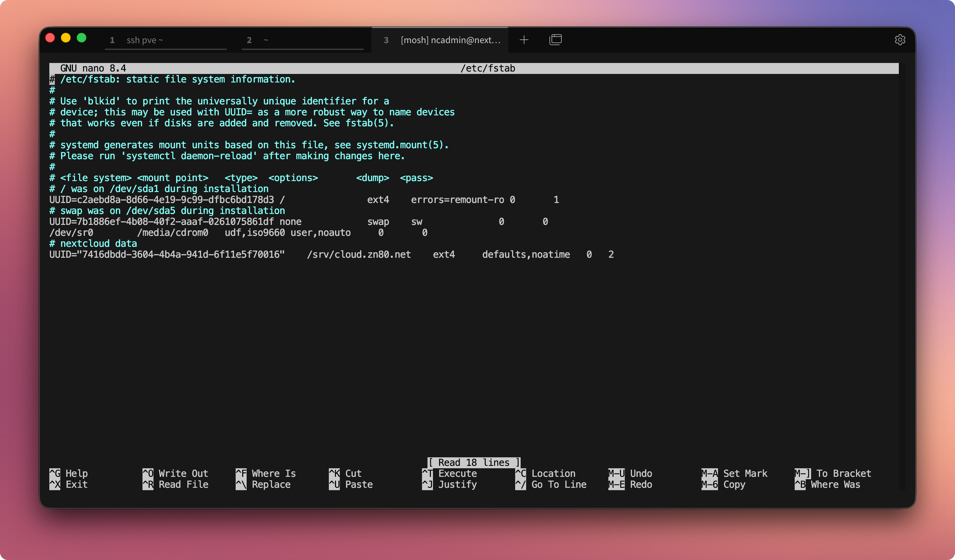Click the /srv/cloud.zn80.net mount point text
Viewport: 955px width, 560px height.
click(359, 254)
